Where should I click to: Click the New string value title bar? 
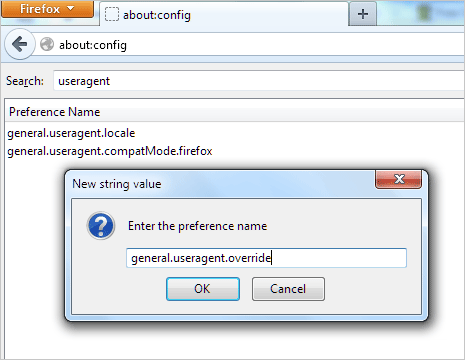(x=220, y=184)
